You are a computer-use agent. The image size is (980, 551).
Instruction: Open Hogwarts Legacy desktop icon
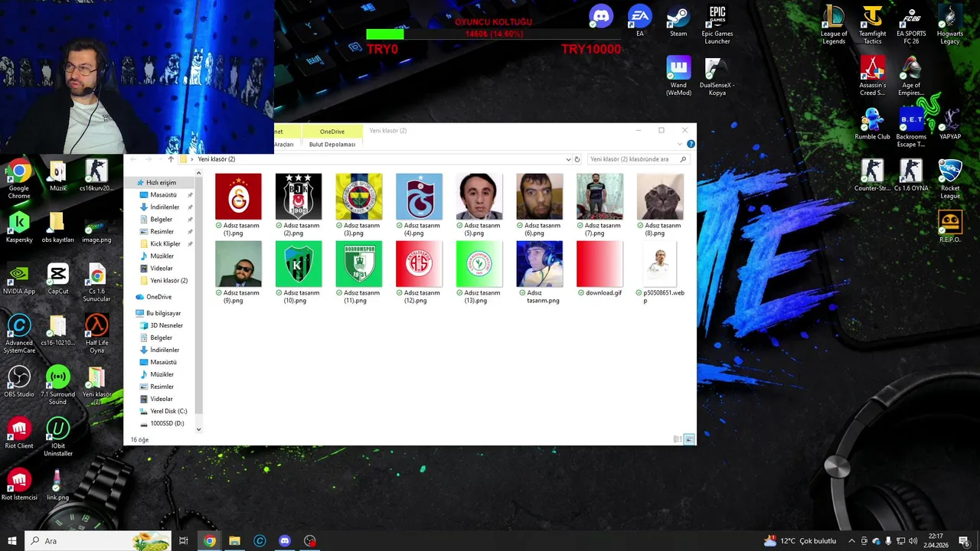[x=950, y=24]
